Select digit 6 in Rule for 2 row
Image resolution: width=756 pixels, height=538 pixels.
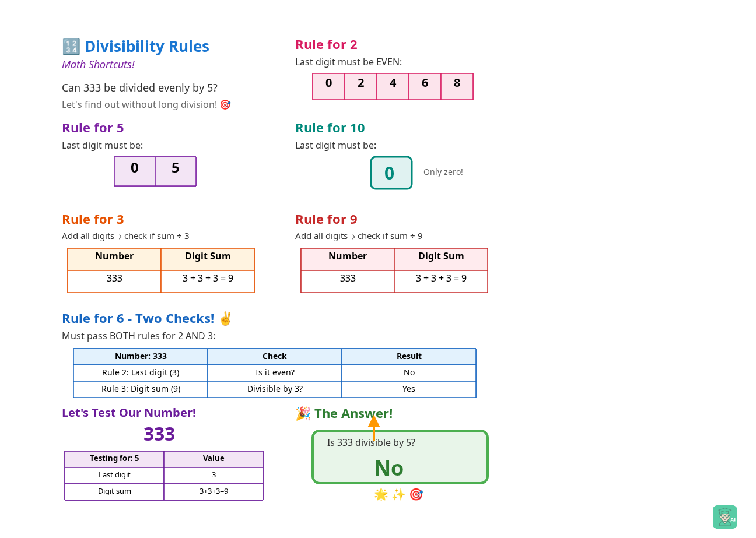click(425, 86)
